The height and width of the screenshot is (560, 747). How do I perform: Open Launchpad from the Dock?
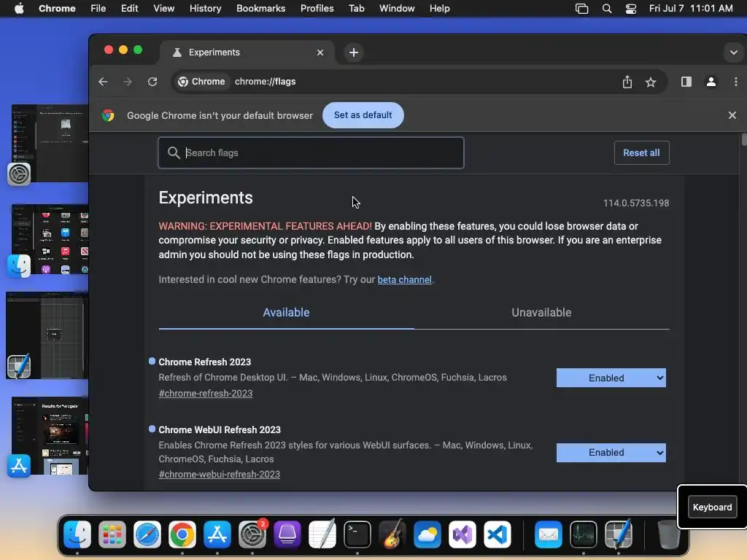[x=112, y=534]
